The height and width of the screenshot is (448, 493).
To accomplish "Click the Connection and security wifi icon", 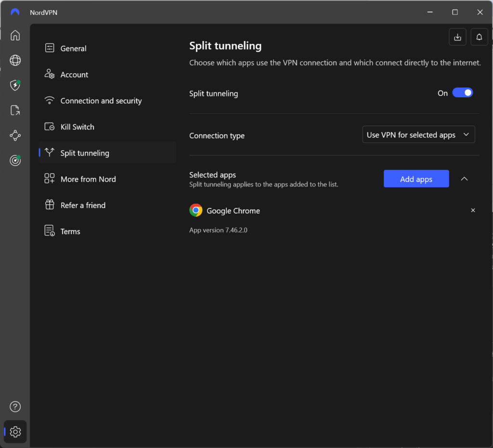I will tap(50, 100).
